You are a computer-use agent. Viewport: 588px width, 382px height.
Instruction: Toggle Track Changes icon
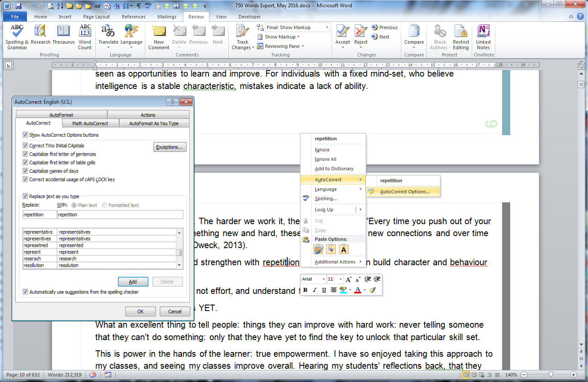tap(242, 31)
